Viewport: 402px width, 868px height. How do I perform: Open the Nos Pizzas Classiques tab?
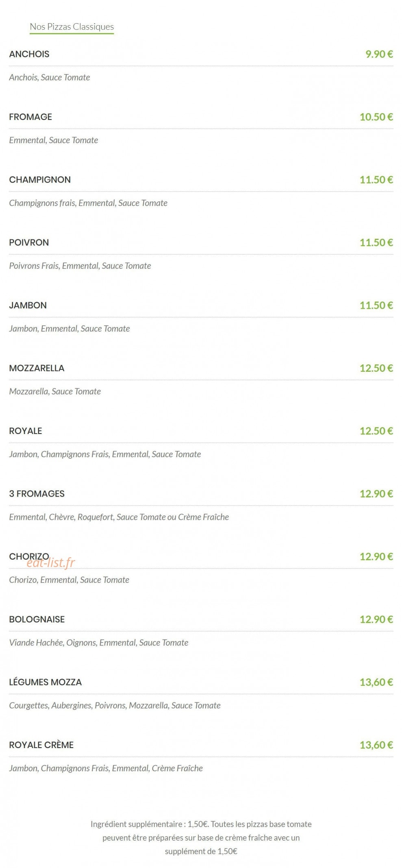tap(72, 27)
